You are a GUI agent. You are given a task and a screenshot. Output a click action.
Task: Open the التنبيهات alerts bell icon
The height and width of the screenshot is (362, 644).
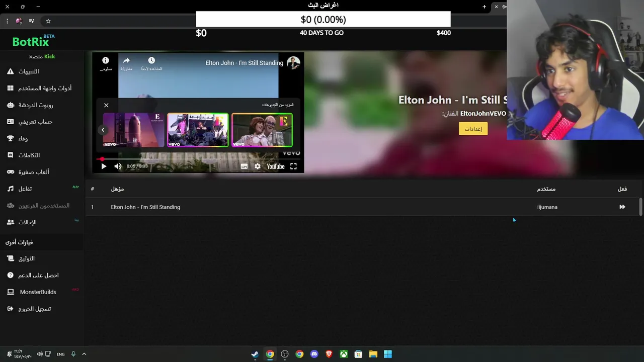(x=10, y=71)
